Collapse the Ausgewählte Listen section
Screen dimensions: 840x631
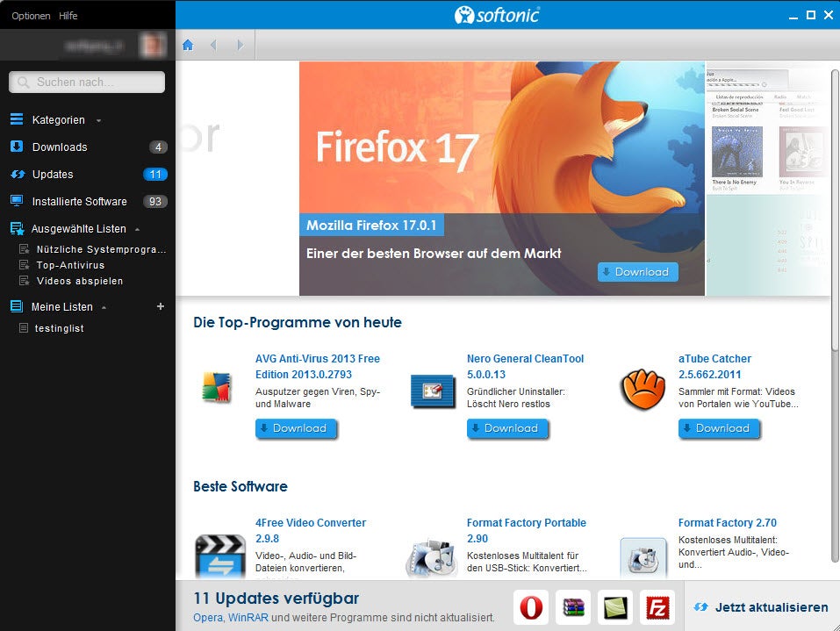[136, 229]
